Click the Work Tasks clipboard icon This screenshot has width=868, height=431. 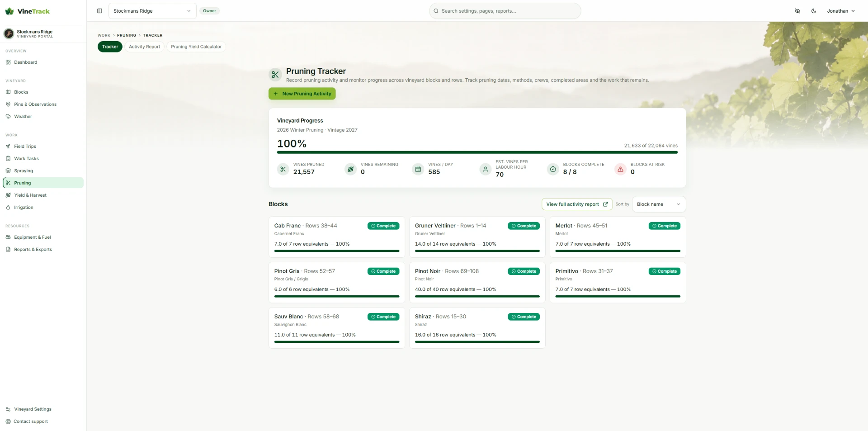click(8, 158)
